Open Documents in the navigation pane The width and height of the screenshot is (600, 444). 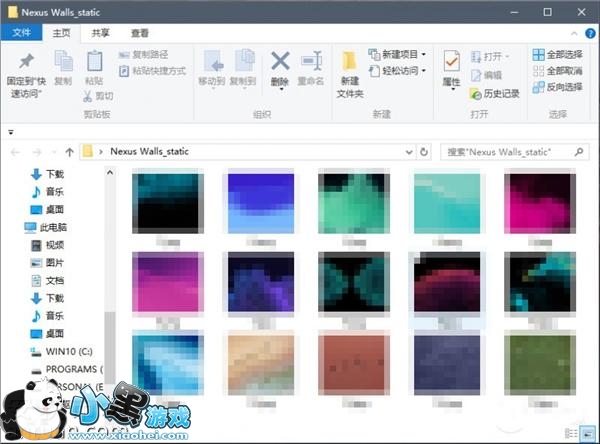click(x=47, y=281)
